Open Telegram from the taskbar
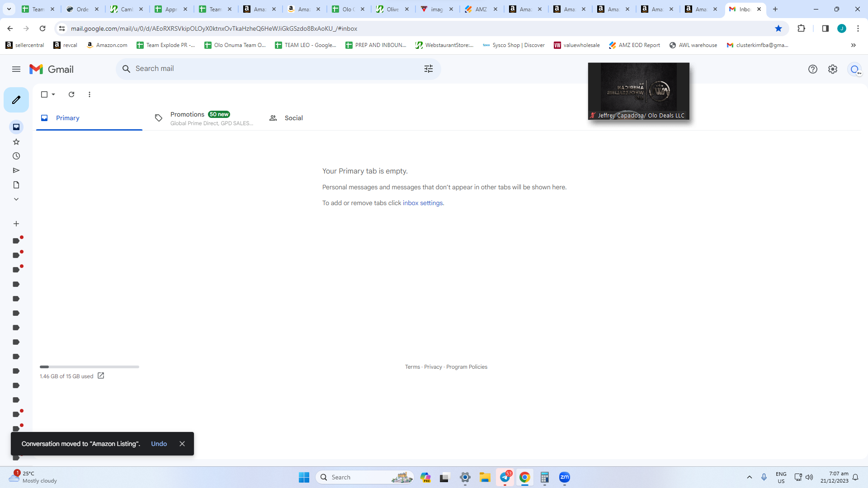868x488 pixels. click(505, 477)
